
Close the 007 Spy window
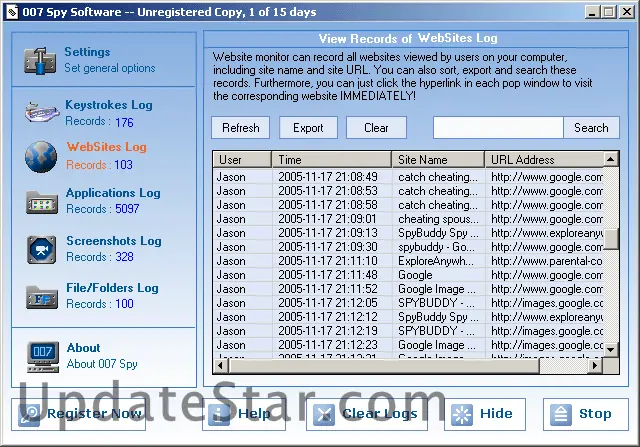tap(627, 12)
